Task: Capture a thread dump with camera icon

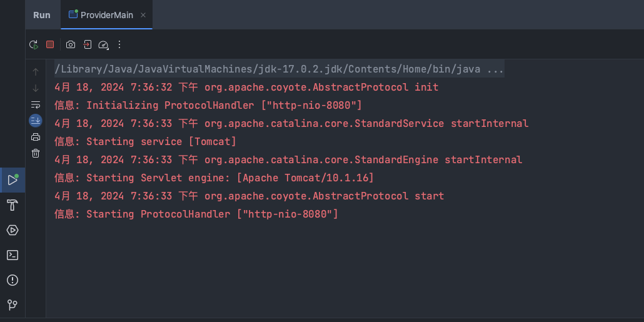Action: coord(71,44)
